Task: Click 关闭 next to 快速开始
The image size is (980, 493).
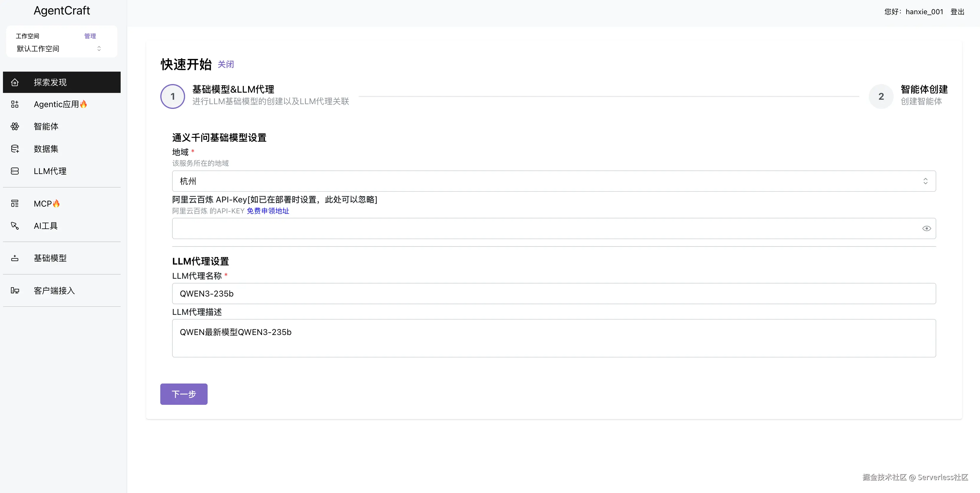Action: click(226, 64)
